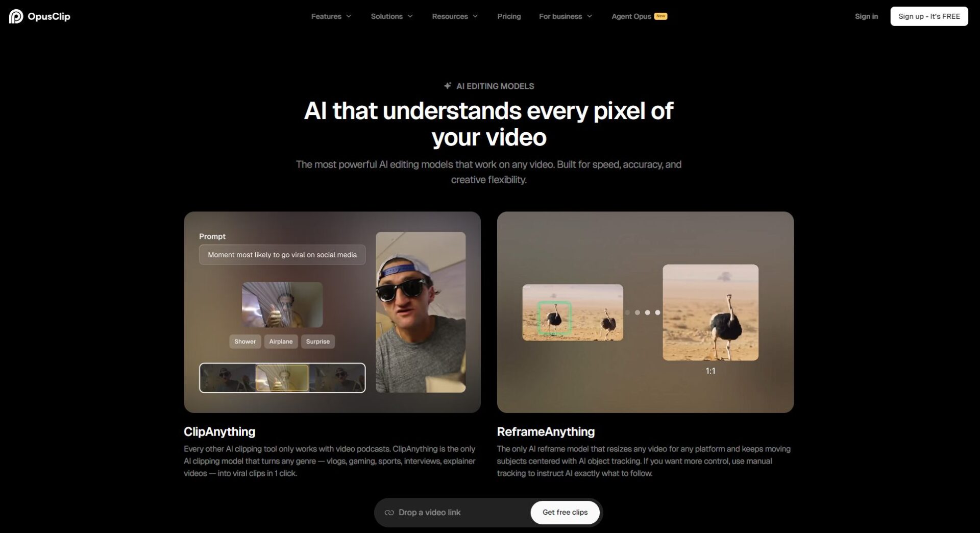Toggle the Shower tag chip
The image size is (980, 533).
245,342
